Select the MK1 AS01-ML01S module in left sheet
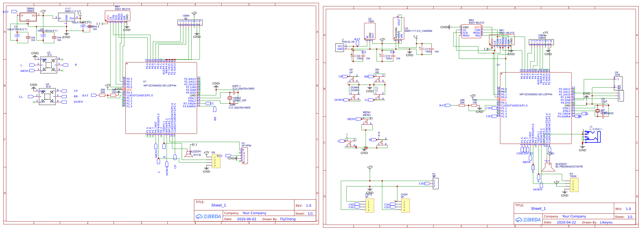This screenshot has height=233, width=644. 117,16
